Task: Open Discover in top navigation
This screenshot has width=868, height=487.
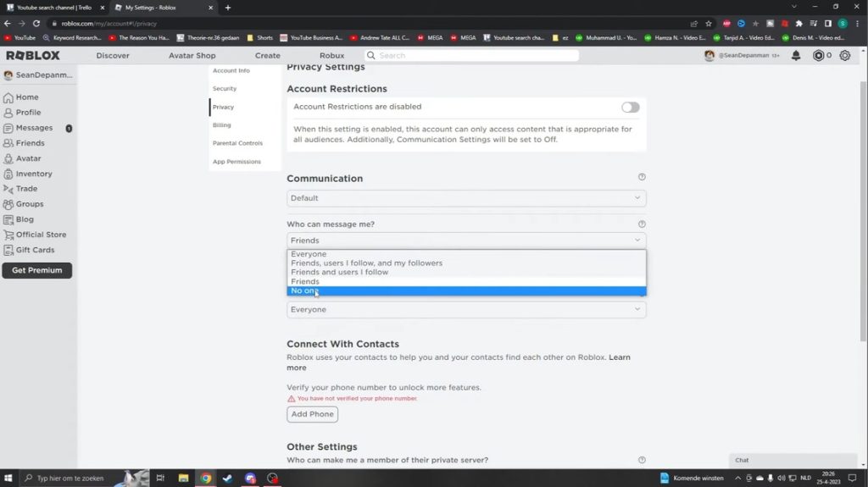Action: (x=113, y=55)
